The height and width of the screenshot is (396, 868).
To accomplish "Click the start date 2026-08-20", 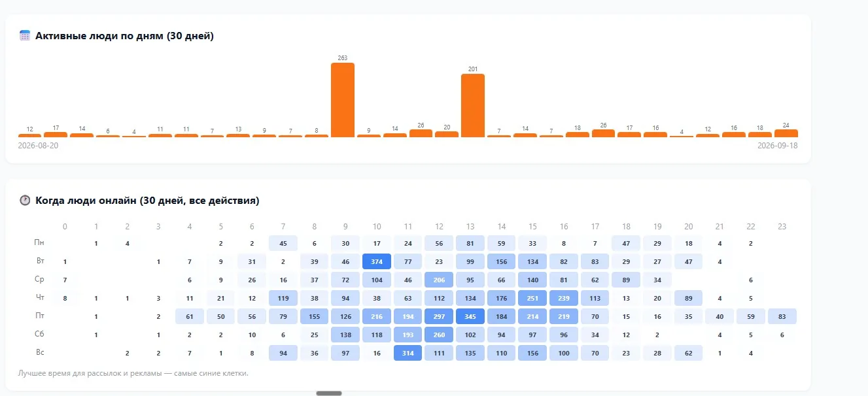I will pyautogui.click(x=39, y=146).
